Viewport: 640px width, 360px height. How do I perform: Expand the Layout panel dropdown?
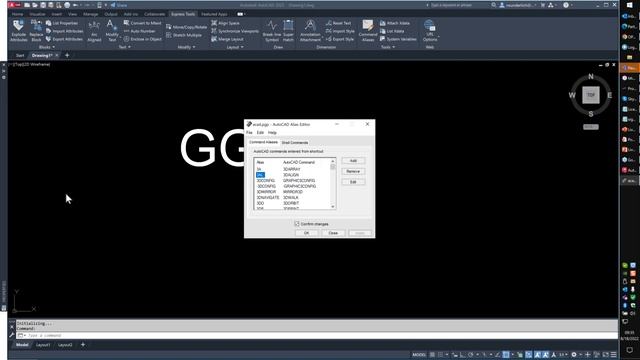tap(235, 47)
